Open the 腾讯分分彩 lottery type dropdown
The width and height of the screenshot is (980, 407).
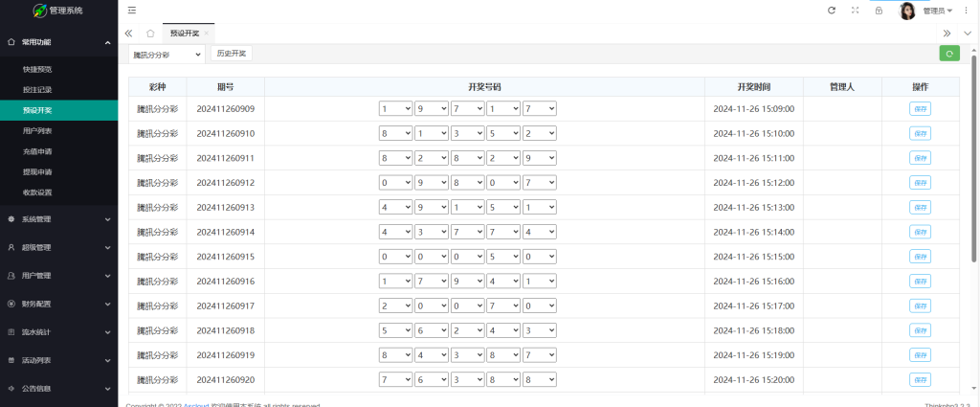point(167,55)
